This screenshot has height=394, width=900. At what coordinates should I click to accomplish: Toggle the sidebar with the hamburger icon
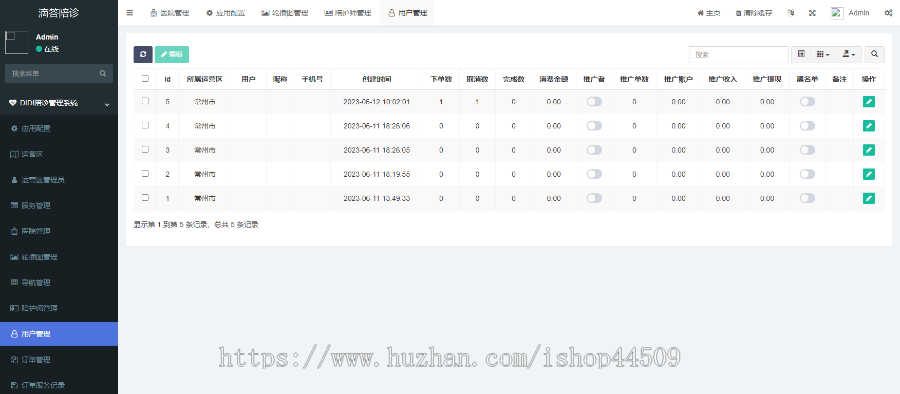click(130, 13)
